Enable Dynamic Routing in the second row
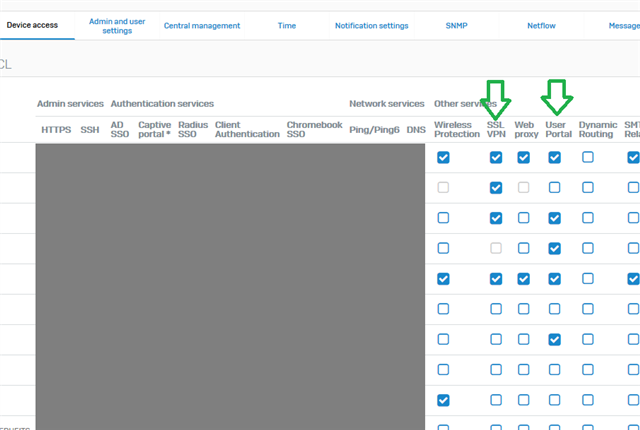This screenshot has width=640, height=430. click(588, 188)
